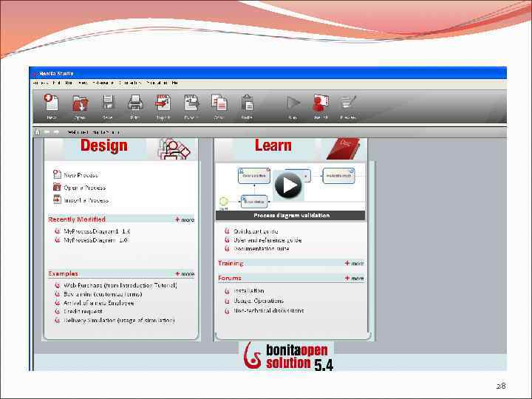Click the home icon in navigation bar
The width and height of the screenshot is (532, 399).
point(38,132)
